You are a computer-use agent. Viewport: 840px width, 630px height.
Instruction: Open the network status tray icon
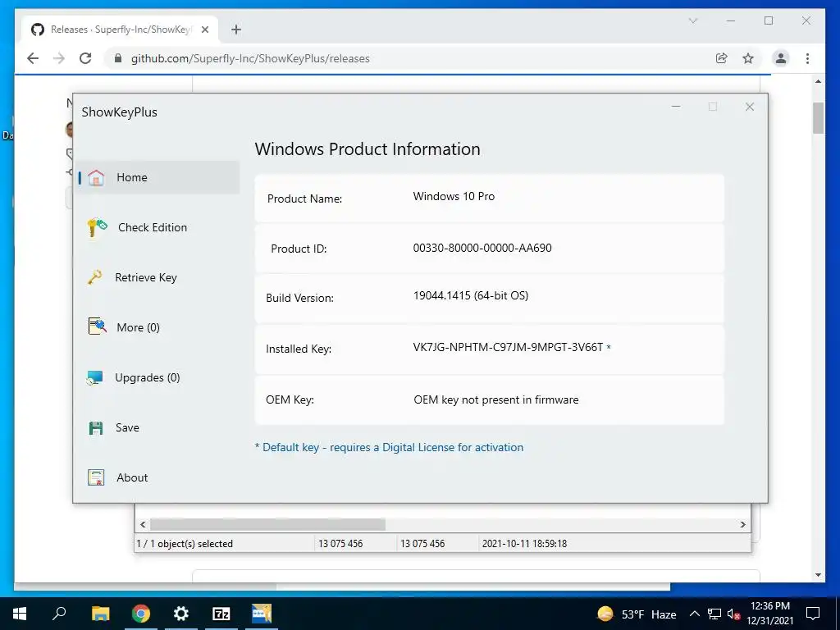coord(714,614)
